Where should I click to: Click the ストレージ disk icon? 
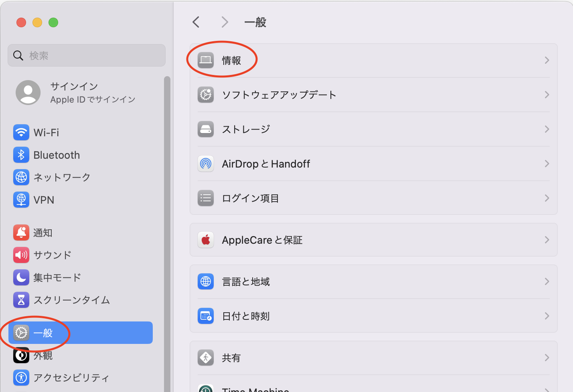pyautogui.click(x=206, y=129)
